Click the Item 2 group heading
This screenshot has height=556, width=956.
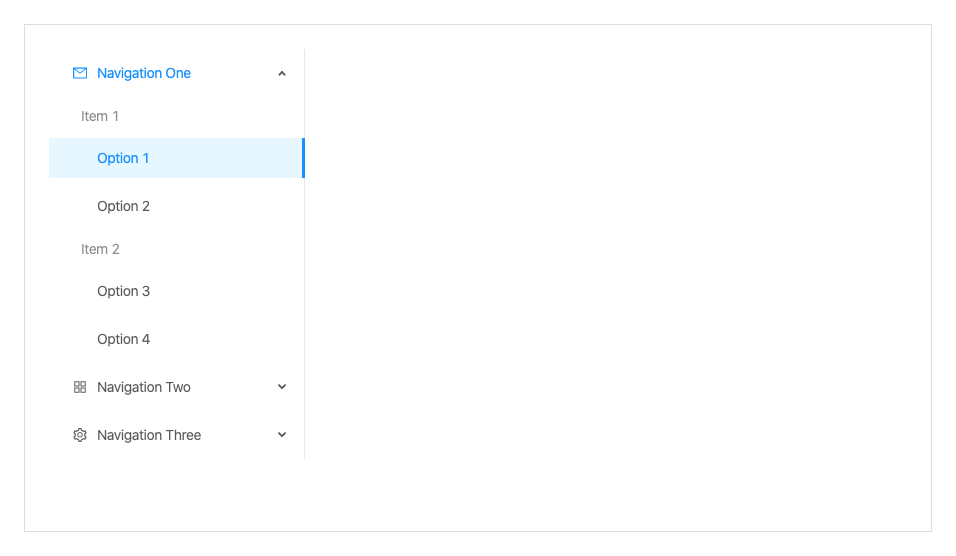click(x=100, y=249)
